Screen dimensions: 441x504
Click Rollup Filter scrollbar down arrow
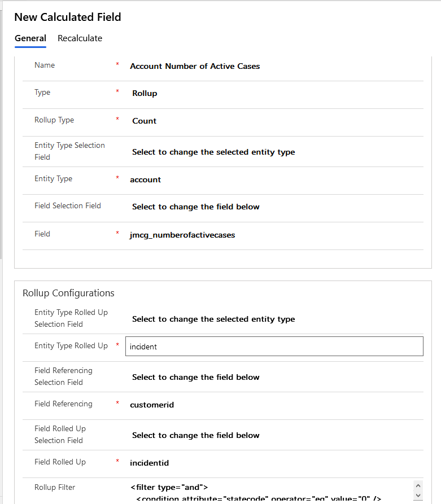(x=418, y=495)
